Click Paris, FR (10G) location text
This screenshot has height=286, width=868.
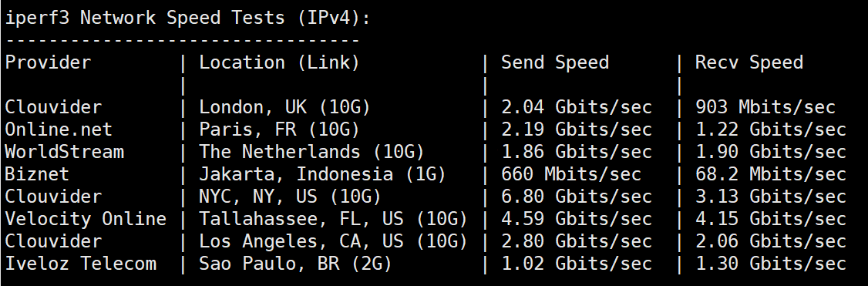pos(280,130)
